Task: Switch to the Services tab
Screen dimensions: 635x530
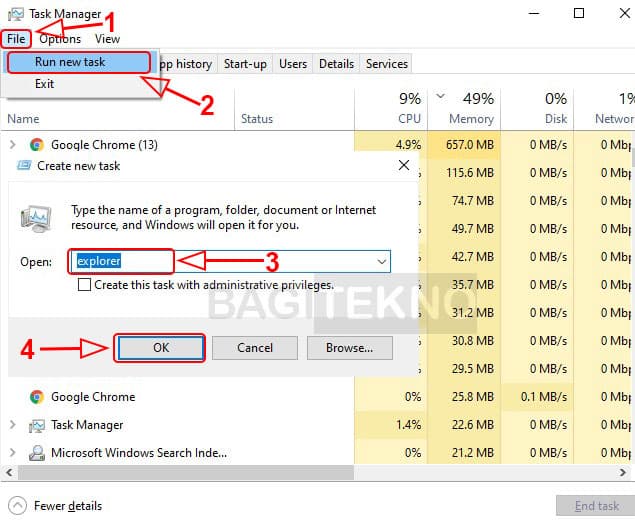Action: point(386,64)
